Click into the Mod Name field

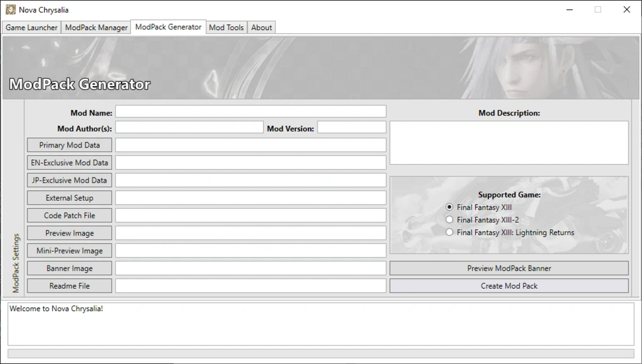pyautogui.click(x=250, y=111)
